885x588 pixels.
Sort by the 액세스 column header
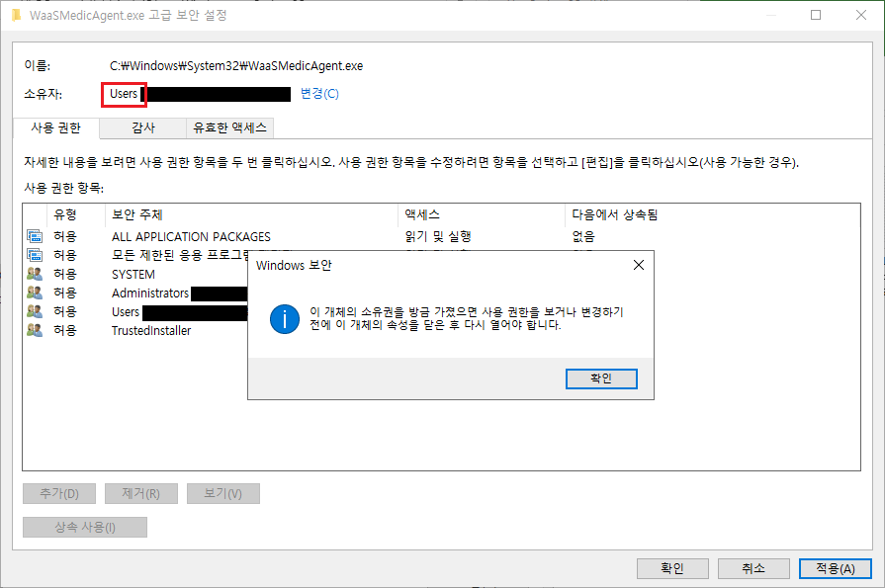click(482, 214)
